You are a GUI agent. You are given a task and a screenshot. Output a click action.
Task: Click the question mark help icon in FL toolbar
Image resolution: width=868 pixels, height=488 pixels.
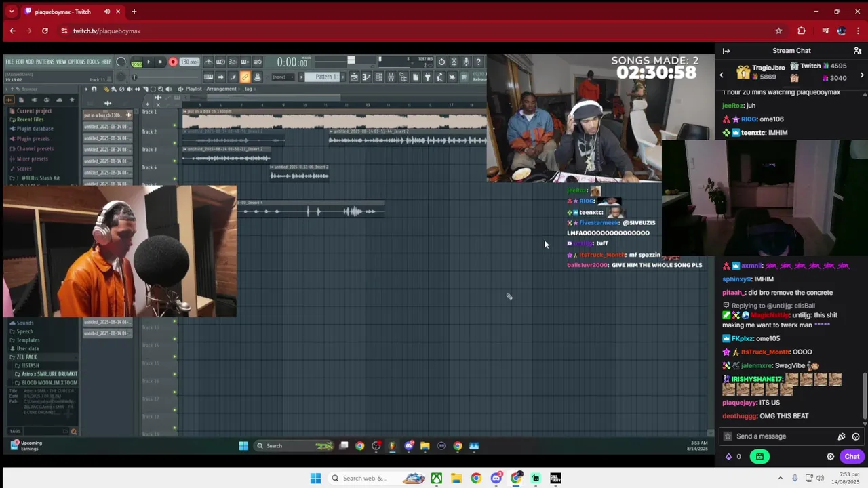tap(478, 62)
